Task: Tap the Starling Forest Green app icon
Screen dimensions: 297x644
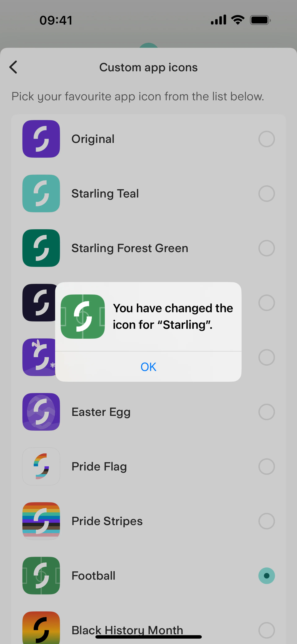Action: pyautogui.click(x=41, y=248)
